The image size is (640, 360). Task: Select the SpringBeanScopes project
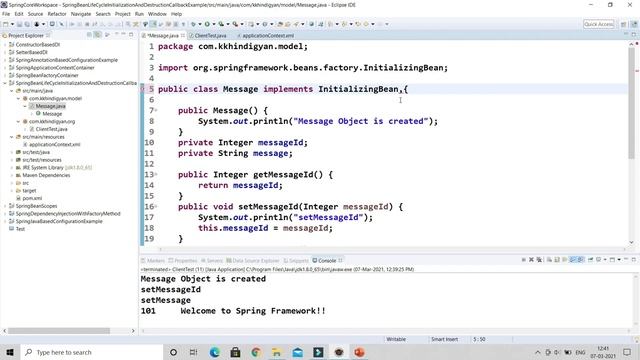(x=36, y=206)
